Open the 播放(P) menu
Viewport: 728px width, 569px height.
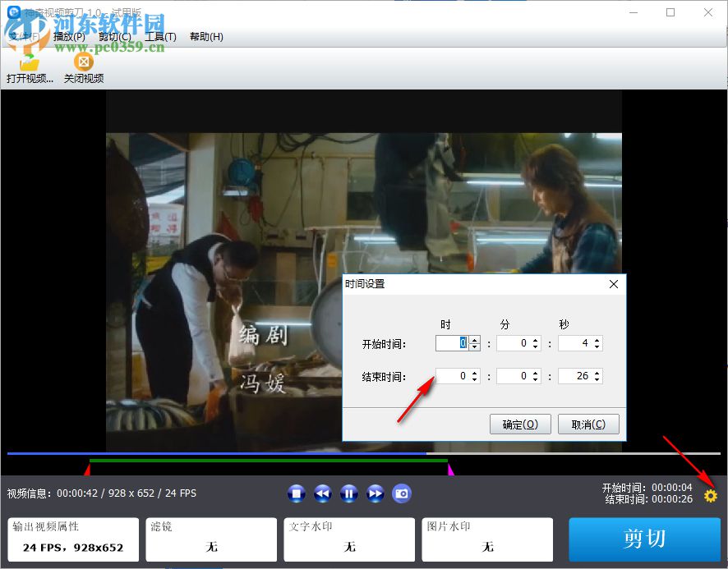(x=69, y=37)
